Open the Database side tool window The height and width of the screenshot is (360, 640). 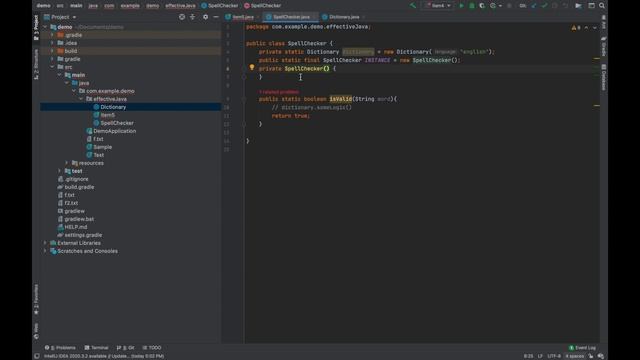(604, 77)
